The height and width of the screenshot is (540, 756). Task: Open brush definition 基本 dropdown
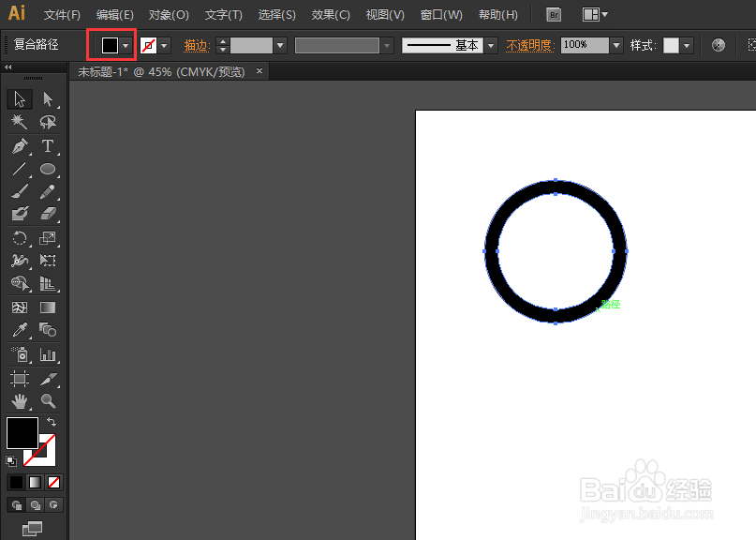click(x=491, y=46)
